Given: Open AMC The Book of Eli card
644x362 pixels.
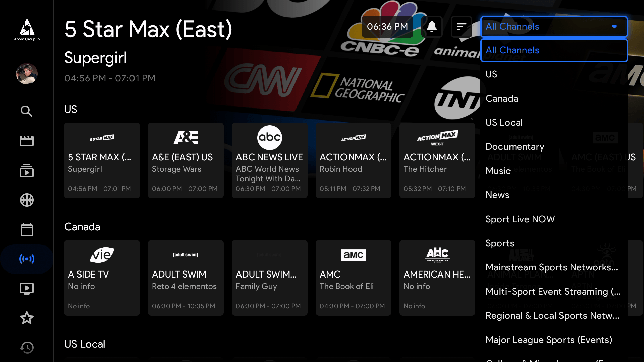Looking at the screenshot, I should tap(354, 278).
